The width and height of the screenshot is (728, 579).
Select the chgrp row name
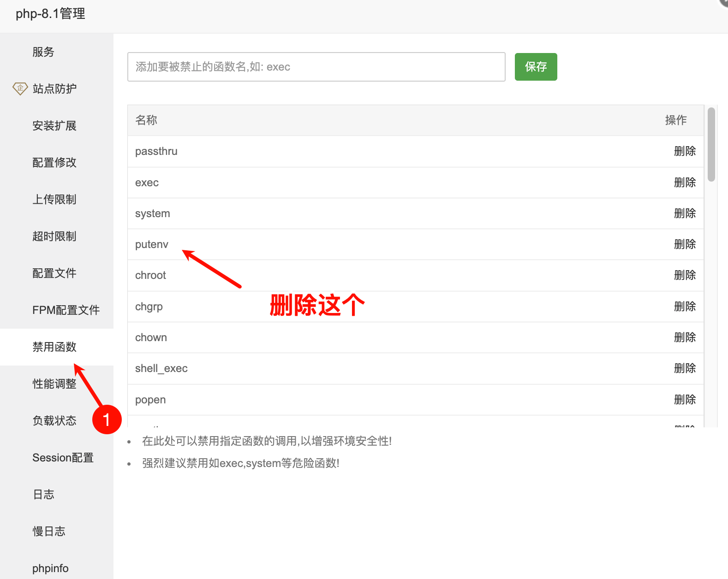click(x=149, y=307)
